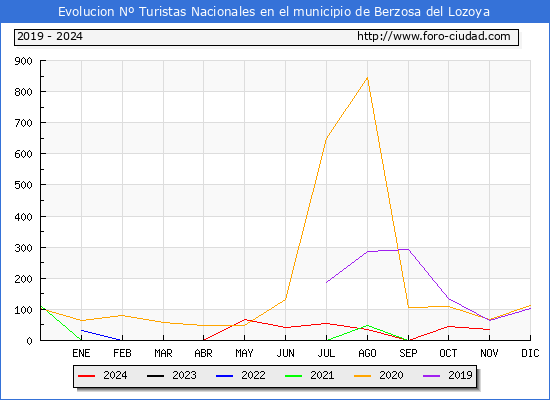Image resolution: width=550 pixels, height=400 pixels.
Task: Select the 2020 legend label
Action: tap(391, 375)
